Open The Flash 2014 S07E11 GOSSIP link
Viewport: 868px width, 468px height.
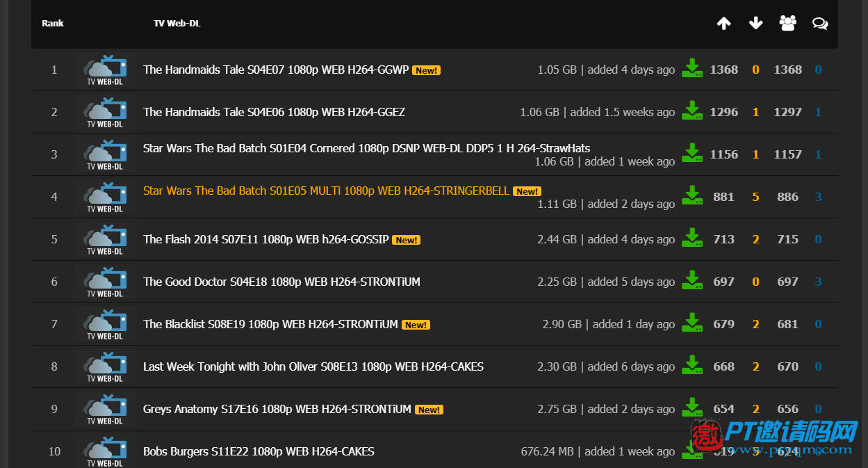point(266,239)
